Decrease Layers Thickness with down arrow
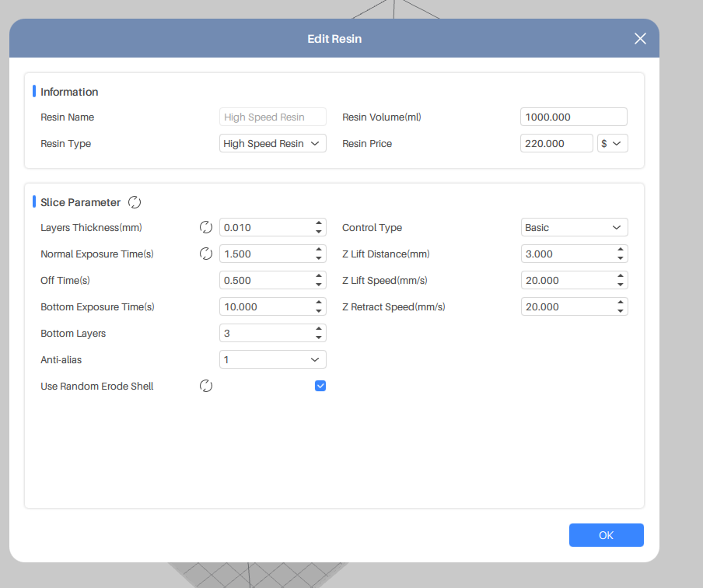The width and height of the screenshot is (703, 588). click(318, 232)
